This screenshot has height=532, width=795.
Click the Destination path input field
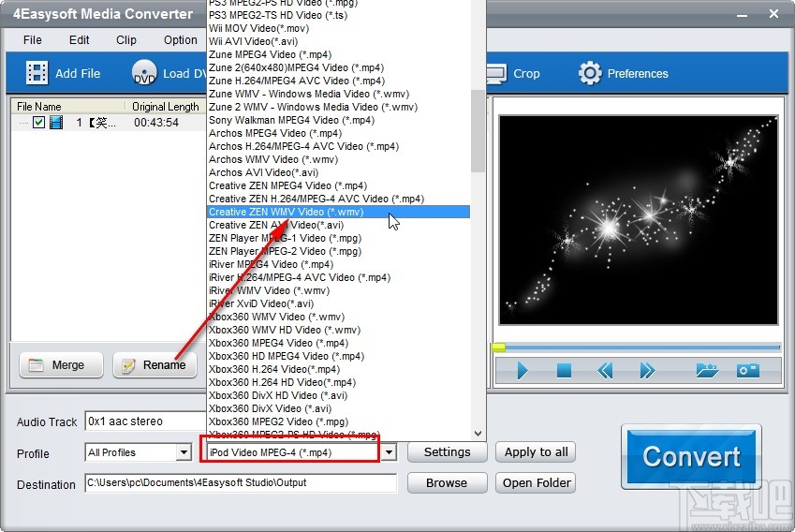pos(241,482)
